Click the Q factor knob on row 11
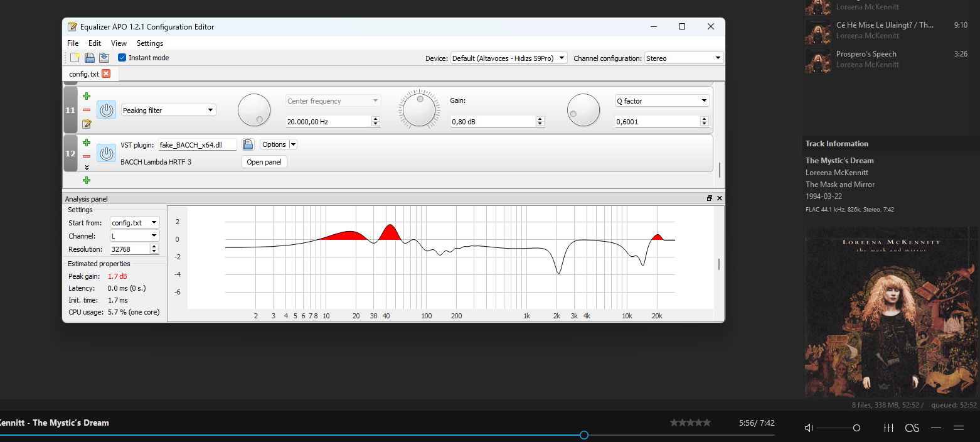Viewport: 980px width, 442px height. tap(583, 110)
